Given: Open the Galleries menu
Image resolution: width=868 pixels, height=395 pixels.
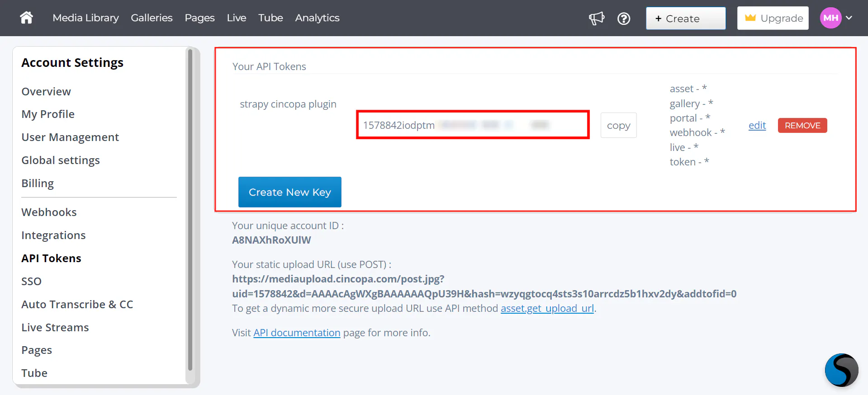Looking at the screenshot, I should [x=152, y=18].
